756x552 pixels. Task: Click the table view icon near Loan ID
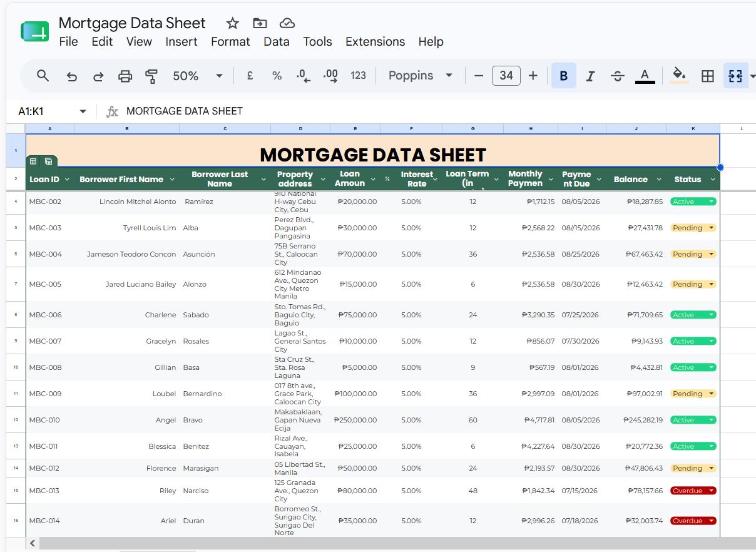click(33, 161)
